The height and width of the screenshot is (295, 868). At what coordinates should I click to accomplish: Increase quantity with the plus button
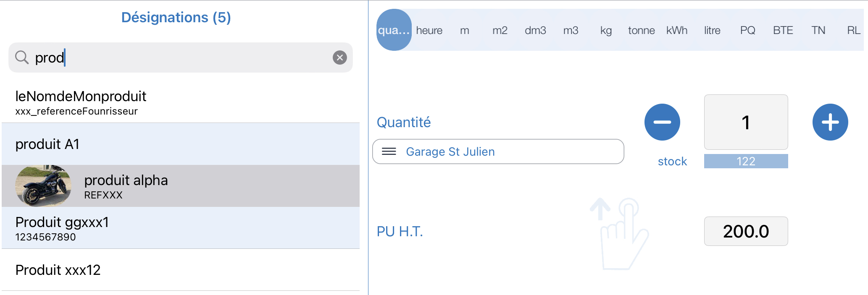pos(830,122)
